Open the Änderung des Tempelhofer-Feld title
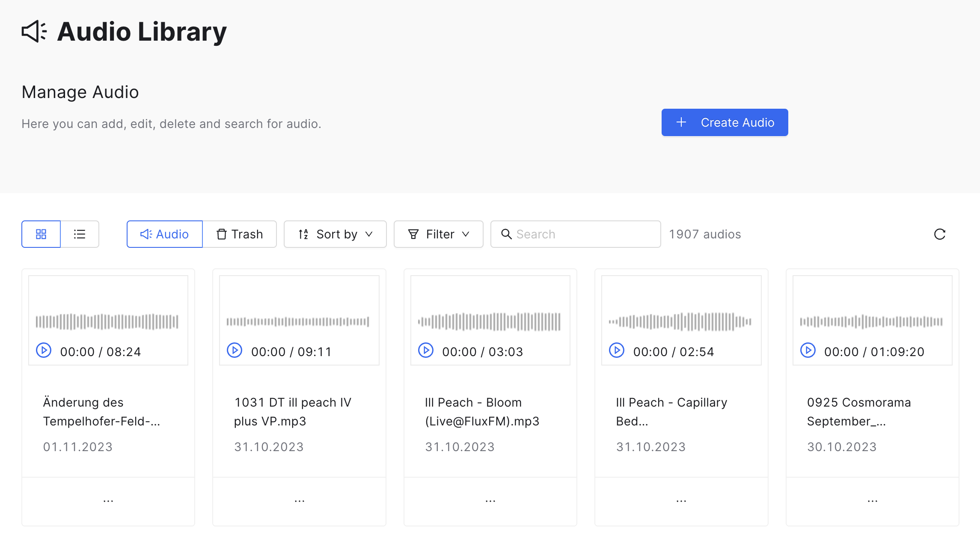 coord(102,412)
